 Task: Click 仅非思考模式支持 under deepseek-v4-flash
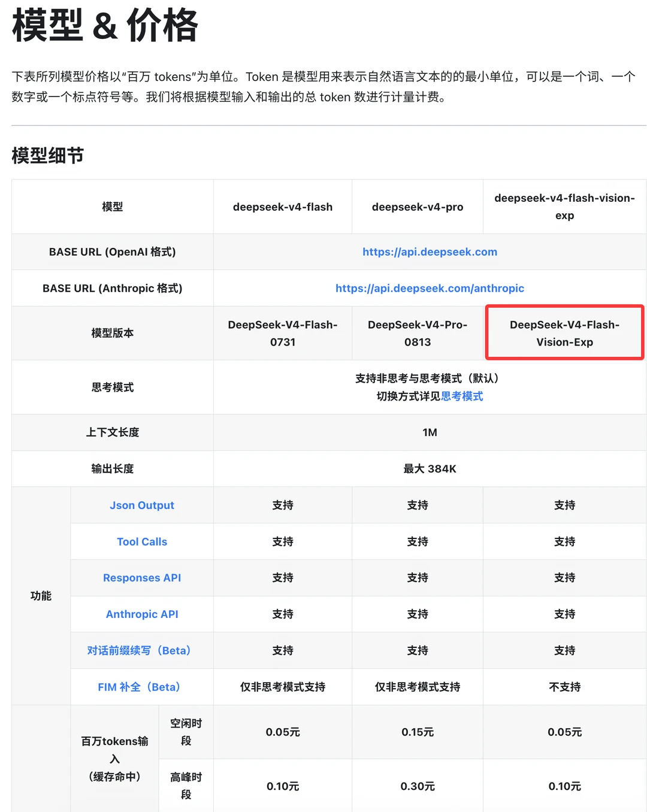click(283, 687)
